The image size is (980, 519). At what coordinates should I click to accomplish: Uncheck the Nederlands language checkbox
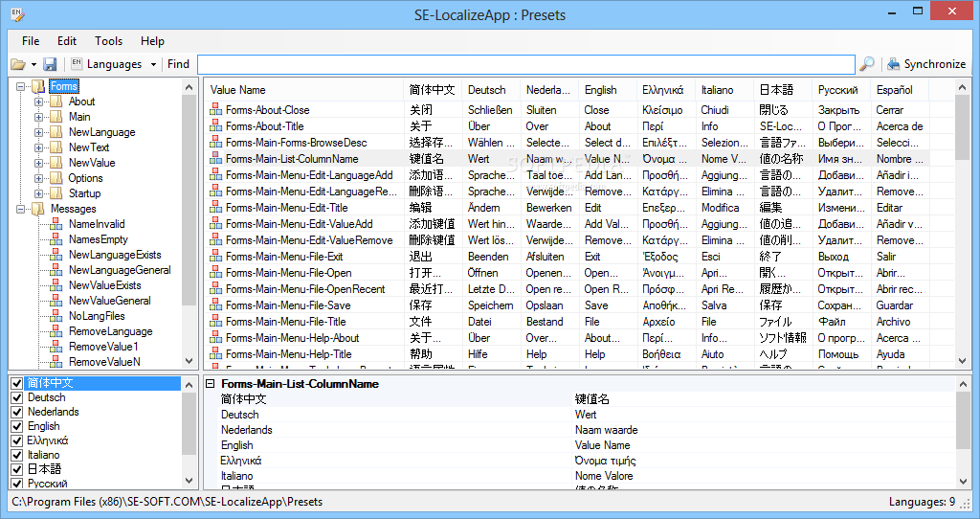click(x=17, y=412)
